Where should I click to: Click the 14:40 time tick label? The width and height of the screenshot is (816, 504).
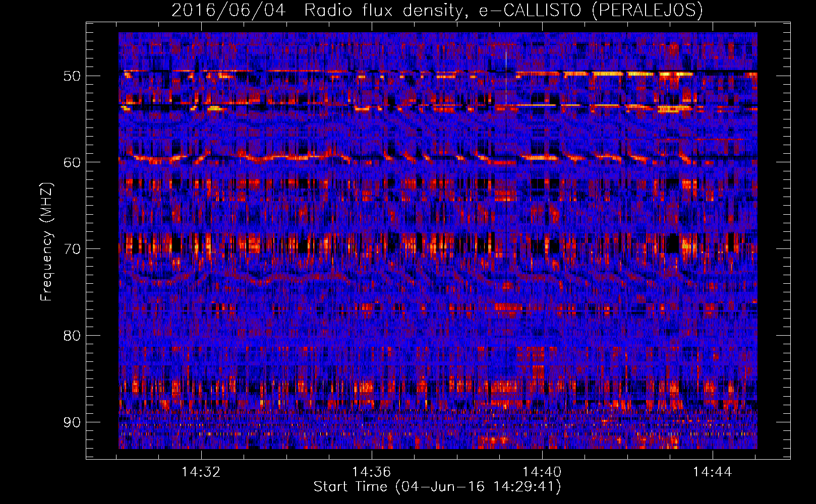pyautogui.click(x=542, y=472)
